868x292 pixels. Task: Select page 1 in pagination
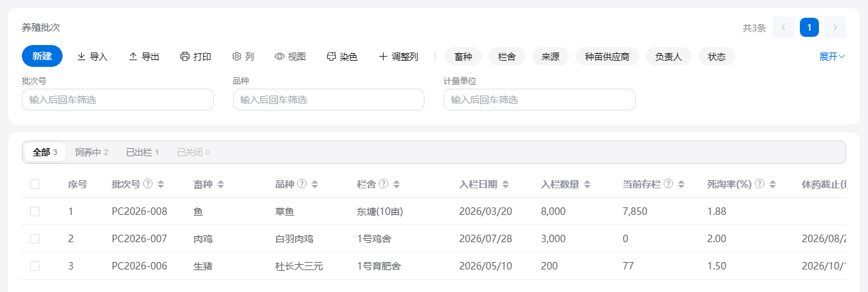point(809,27)
